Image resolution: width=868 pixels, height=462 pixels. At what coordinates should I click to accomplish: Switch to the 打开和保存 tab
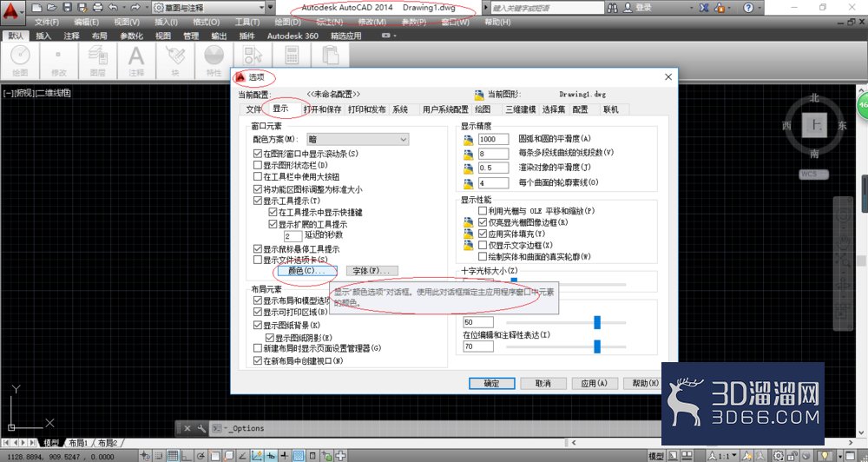pyautogui.click(x=323, y=109)
